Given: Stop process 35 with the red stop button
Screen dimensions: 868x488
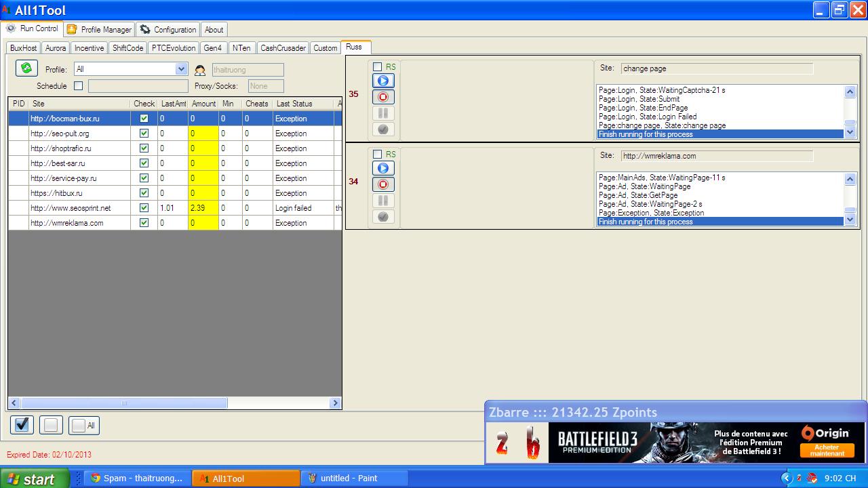Looking at the screenshot, I should (383, 97).
